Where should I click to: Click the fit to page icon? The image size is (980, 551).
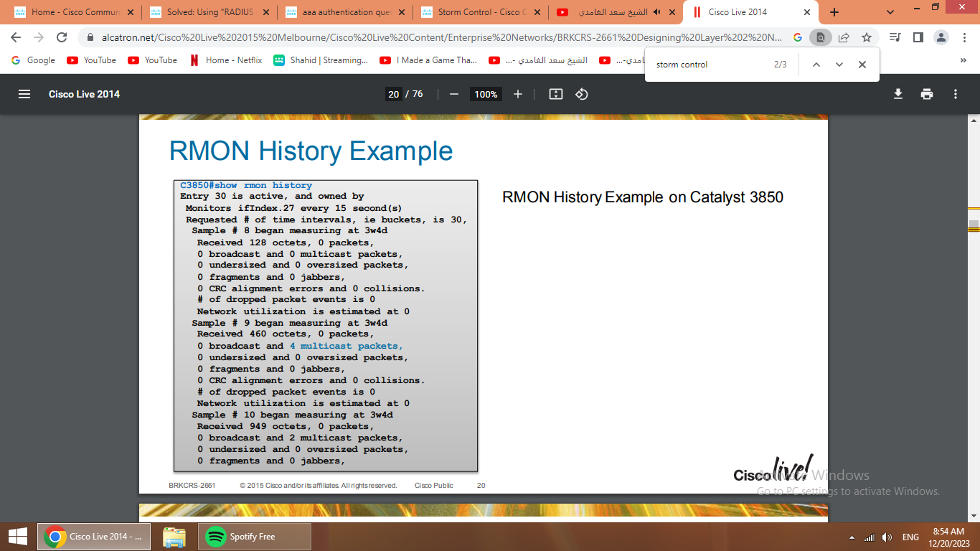555,94
